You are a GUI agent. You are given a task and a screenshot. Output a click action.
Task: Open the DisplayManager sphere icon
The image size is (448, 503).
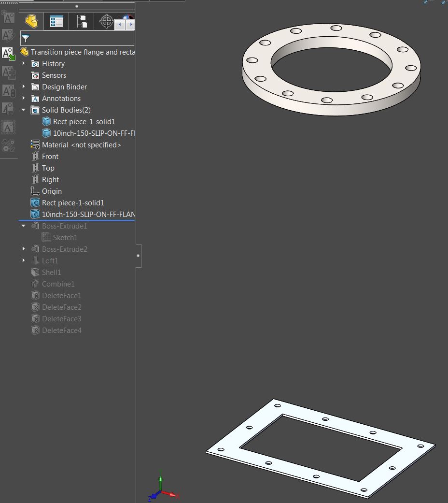pyautogui.click(x=126, y=17)
